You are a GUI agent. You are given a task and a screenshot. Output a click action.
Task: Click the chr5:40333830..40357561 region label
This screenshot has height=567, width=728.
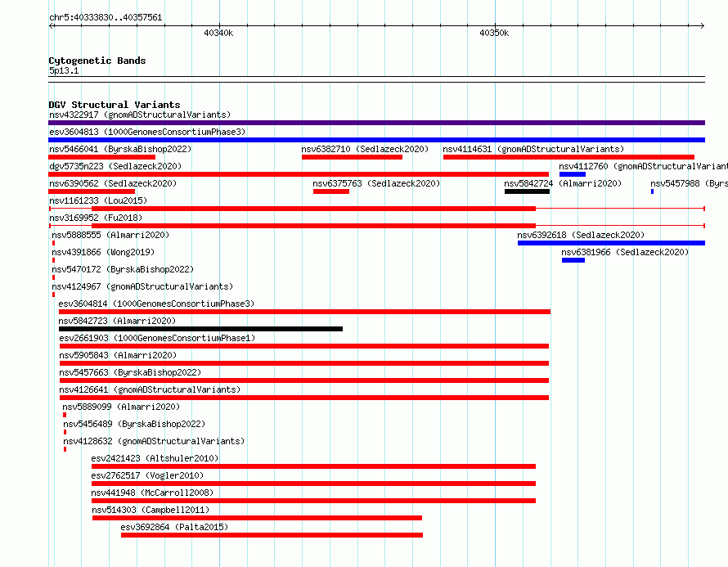pyautogui.click(x=106, y=17)
